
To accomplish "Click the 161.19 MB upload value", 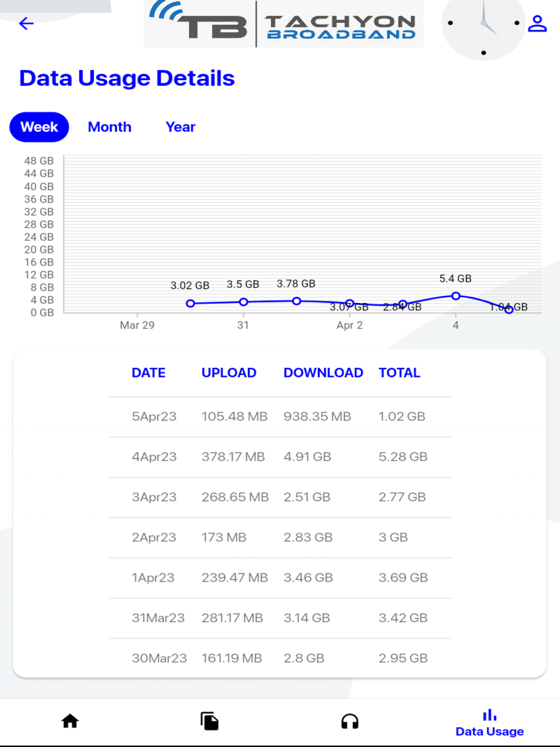I will 232,659.
